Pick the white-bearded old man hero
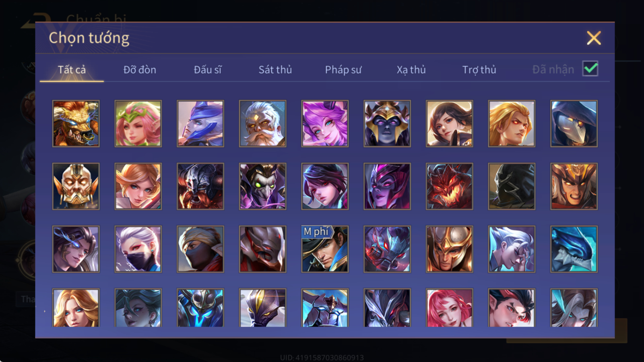The image size is (644, 362). (262, 123)
